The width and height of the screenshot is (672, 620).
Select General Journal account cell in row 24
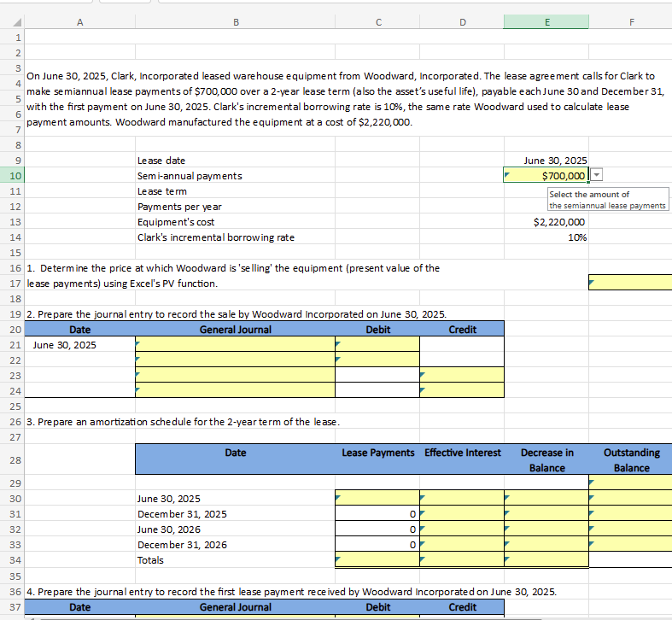coord(236,390)
